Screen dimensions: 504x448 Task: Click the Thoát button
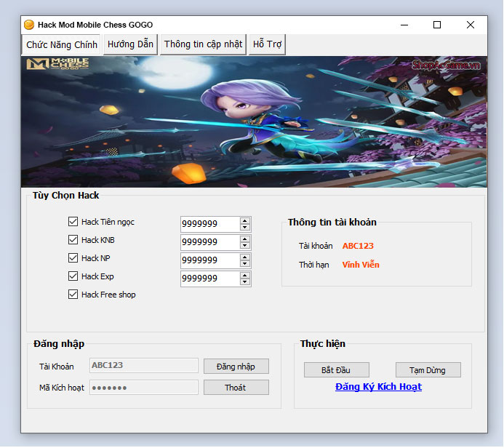pyautogui.click(x=236, y=388)
